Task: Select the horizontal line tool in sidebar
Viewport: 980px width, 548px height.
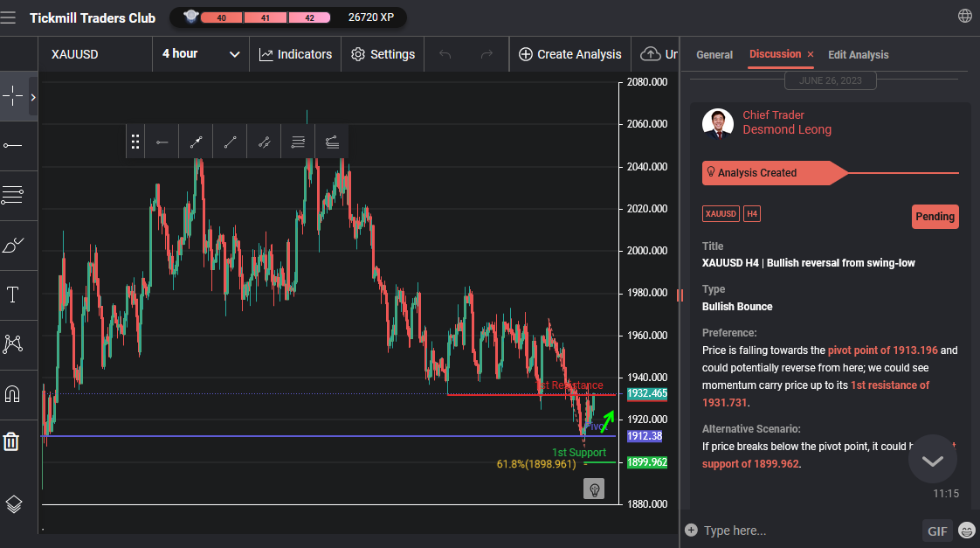Action: tap(12, 146)
